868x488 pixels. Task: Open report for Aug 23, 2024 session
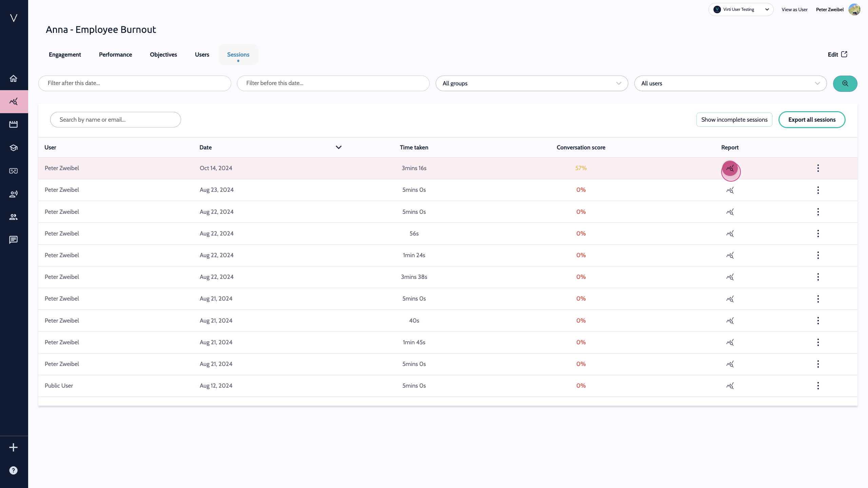pyautogui.click(x=730, y=190)
